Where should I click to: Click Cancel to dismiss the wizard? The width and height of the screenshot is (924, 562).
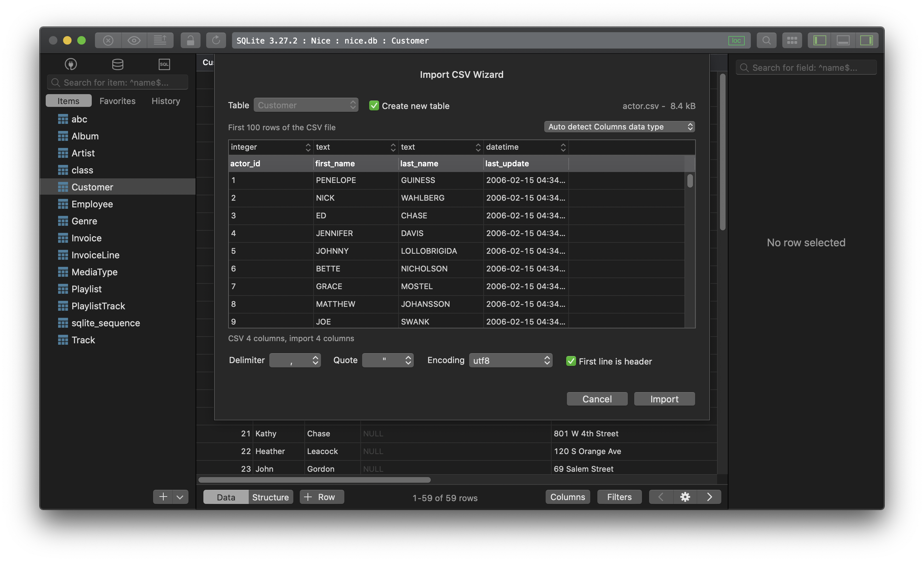[x=597, y=398]
